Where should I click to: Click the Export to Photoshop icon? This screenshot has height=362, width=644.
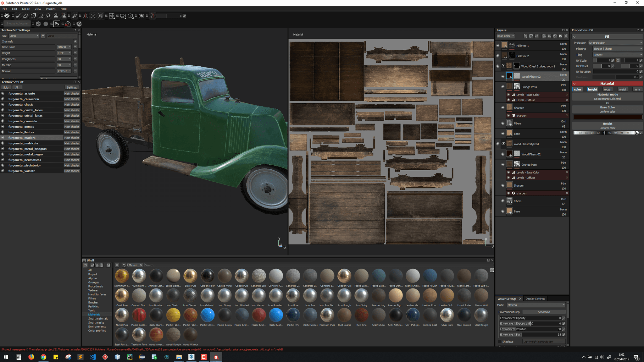point(57,24)
